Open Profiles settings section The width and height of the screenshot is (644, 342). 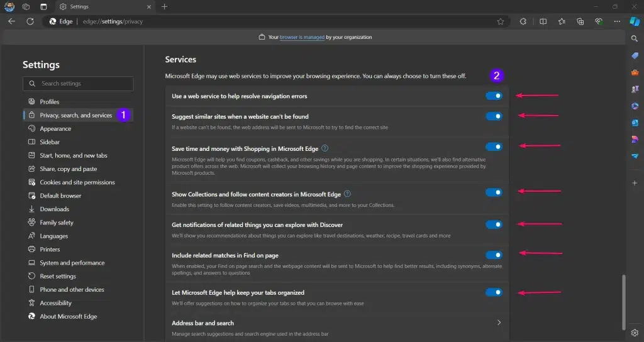point(78,101)
